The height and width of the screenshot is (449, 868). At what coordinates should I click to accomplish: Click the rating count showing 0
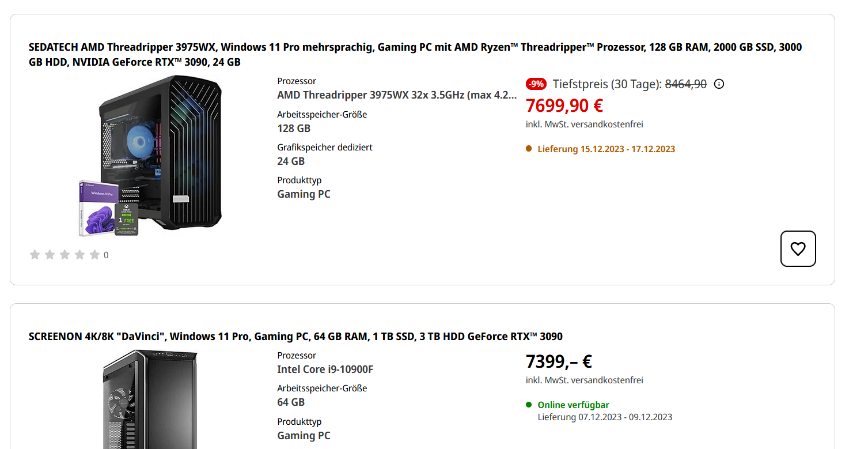[x=106, y=254]
